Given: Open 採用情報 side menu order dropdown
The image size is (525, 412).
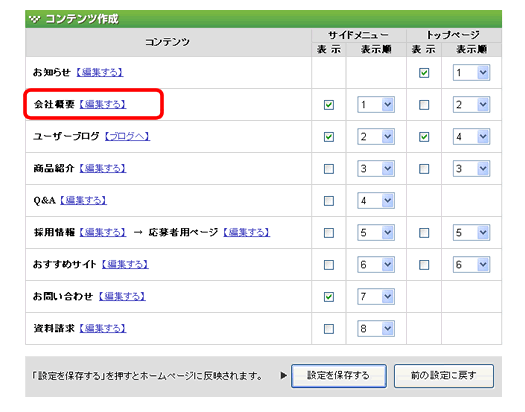Looking at the screenshot, I should tap(376, 233).
